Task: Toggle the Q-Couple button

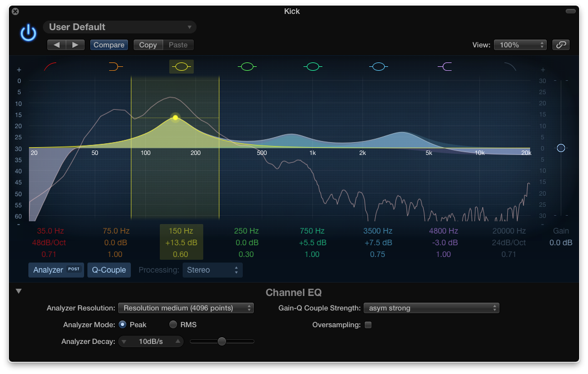Action: click(109, 270)
